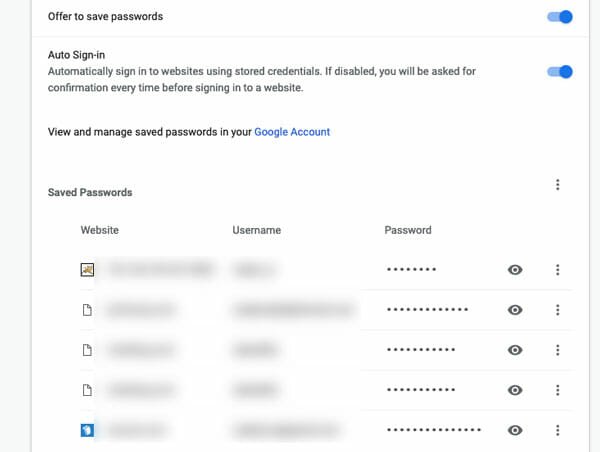The width and height of the screenshot is (600, 452).
Task: Toggle the Offer to save passwords switch
Action: pyautogui.click(x=560, y=17)
